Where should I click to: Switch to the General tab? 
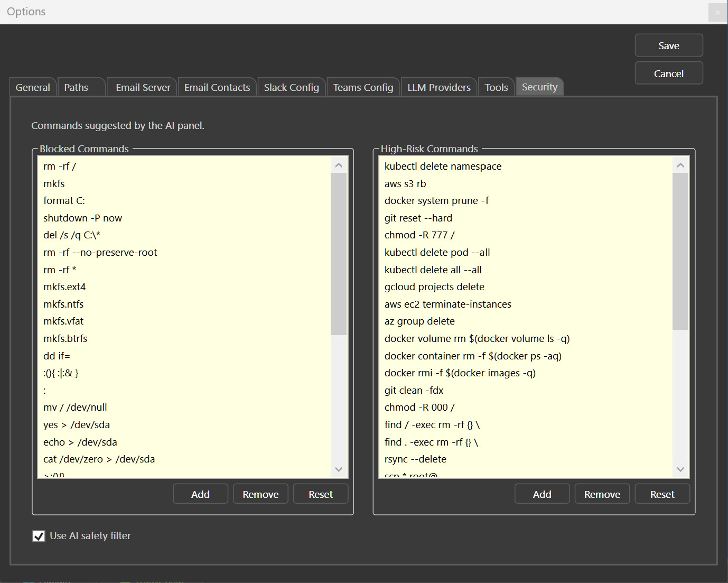coord(32,87)
